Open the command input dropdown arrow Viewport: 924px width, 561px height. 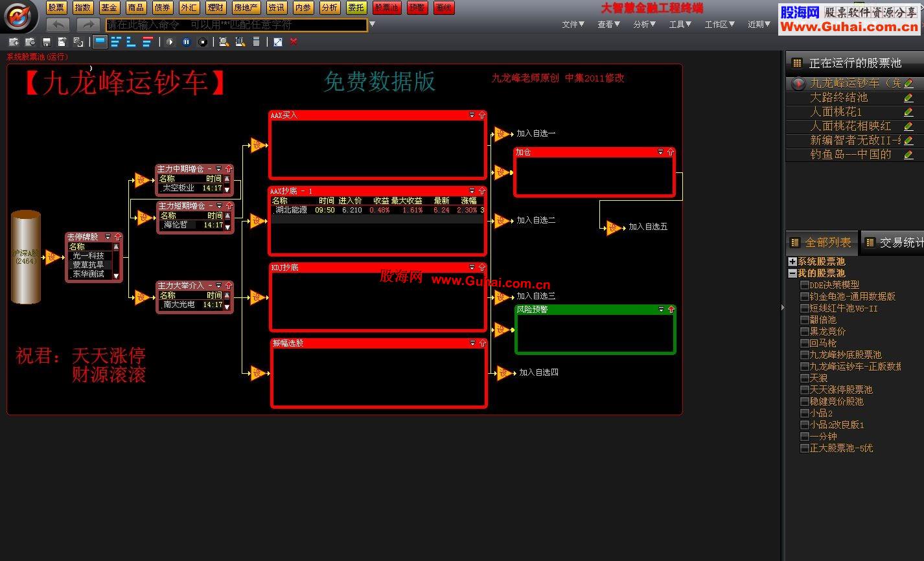pos(372,25)
